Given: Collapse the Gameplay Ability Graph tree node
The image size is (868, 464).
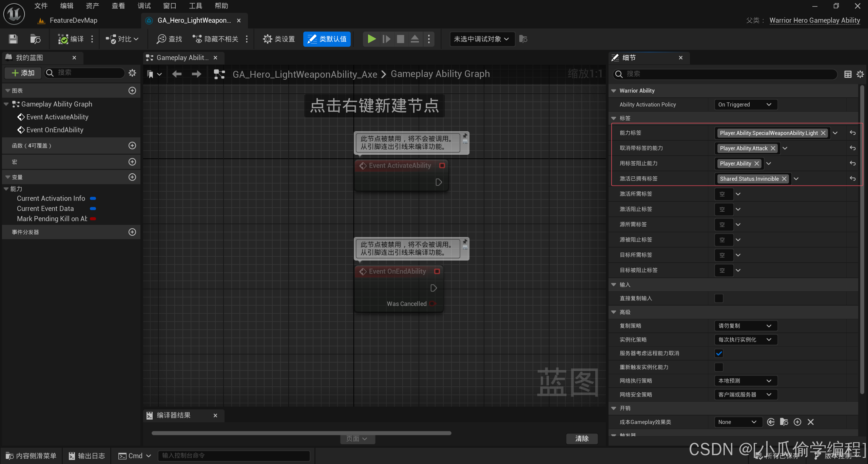Looking at the screenshot, I should pos(6,104).
